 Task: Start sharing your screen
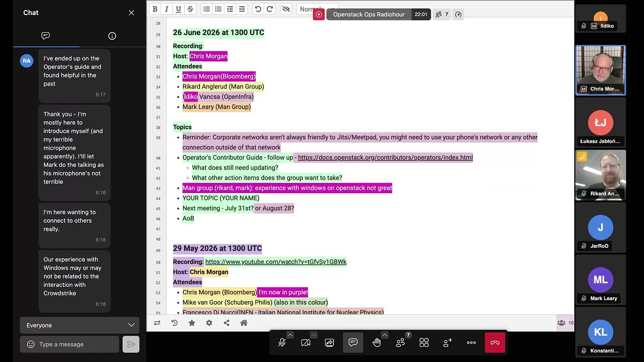point(330,343)
